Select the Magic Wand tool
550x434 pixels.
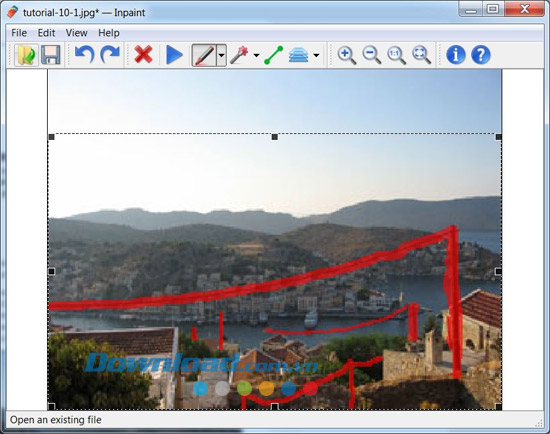pos(239,55)
